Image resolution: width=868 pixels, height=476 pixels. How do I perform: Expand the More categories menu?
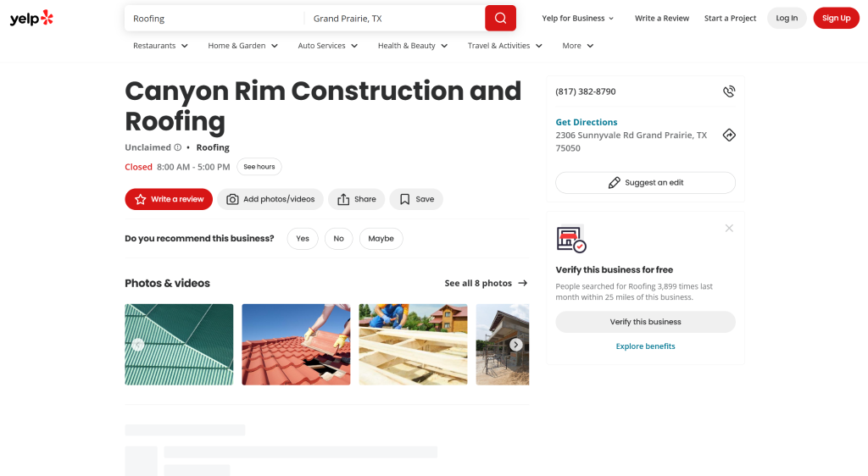[x=577, y=46]
